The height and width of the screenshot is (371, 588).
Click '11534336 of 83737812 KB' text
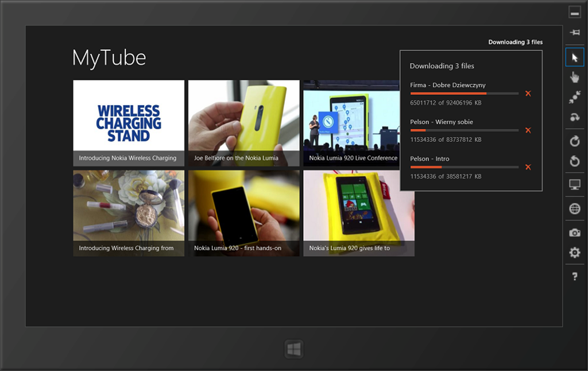coord(446,140)
